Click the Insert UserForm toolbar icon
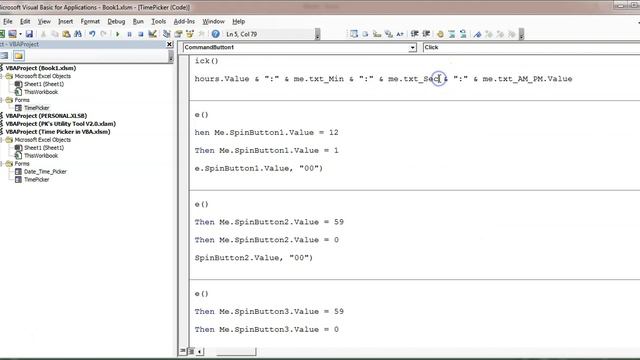 coord(12,34)
